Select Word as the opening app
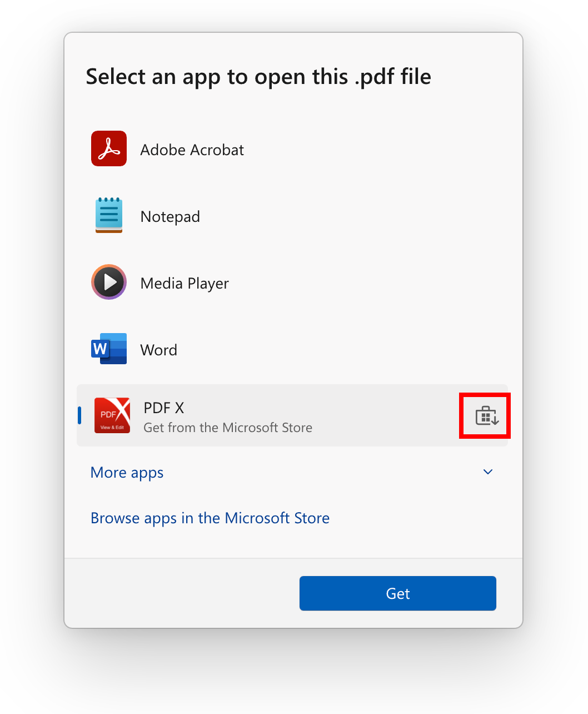 click(x=159, y=350)
